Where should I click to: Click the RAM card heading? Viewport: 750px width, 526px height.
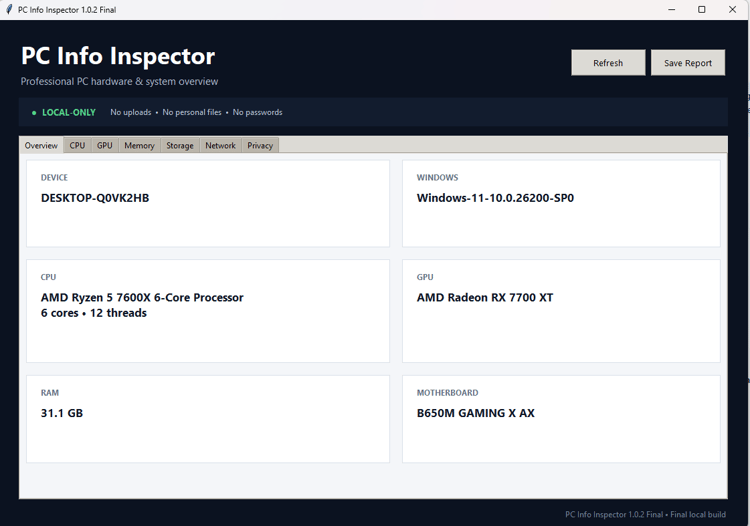tap(50, 393)
